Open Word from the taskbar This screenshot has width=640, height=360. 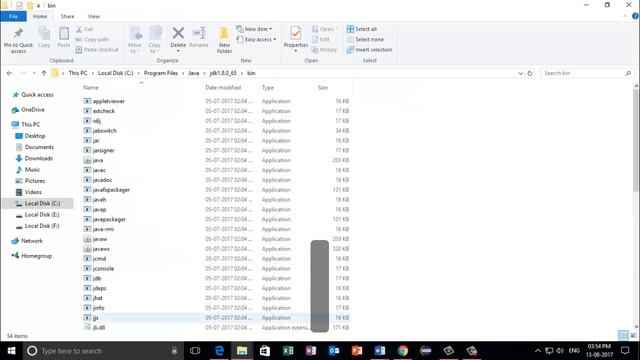[x=380, y=351]
